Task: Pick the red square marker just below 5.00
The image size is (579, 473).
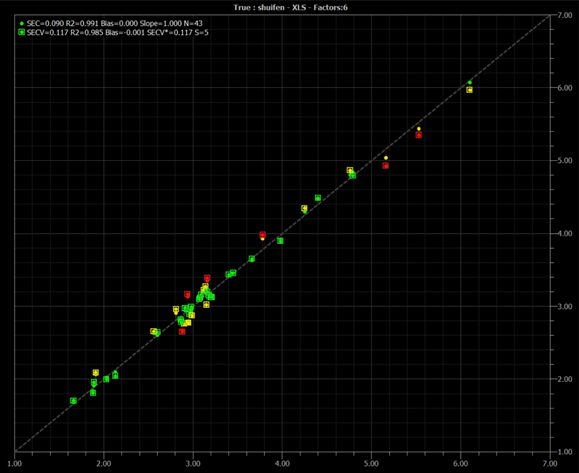Action: pyautogui.click(x=386, y=165)
